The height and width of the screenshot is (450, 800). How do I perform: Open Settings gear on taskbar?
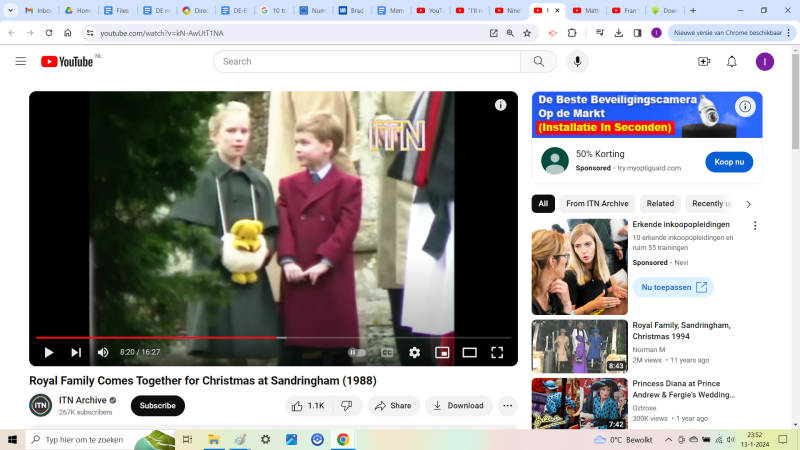265,439
